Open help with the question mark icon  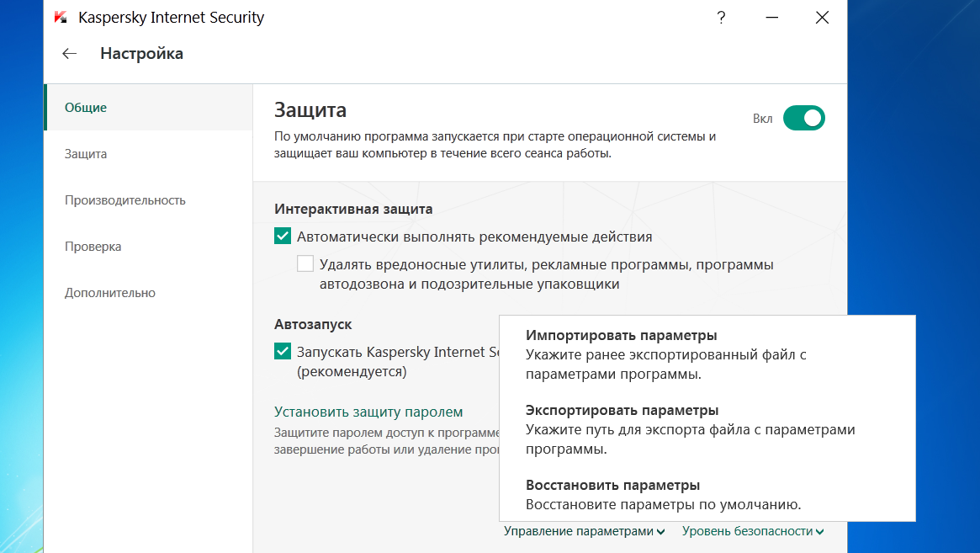(x=721, y=18)
